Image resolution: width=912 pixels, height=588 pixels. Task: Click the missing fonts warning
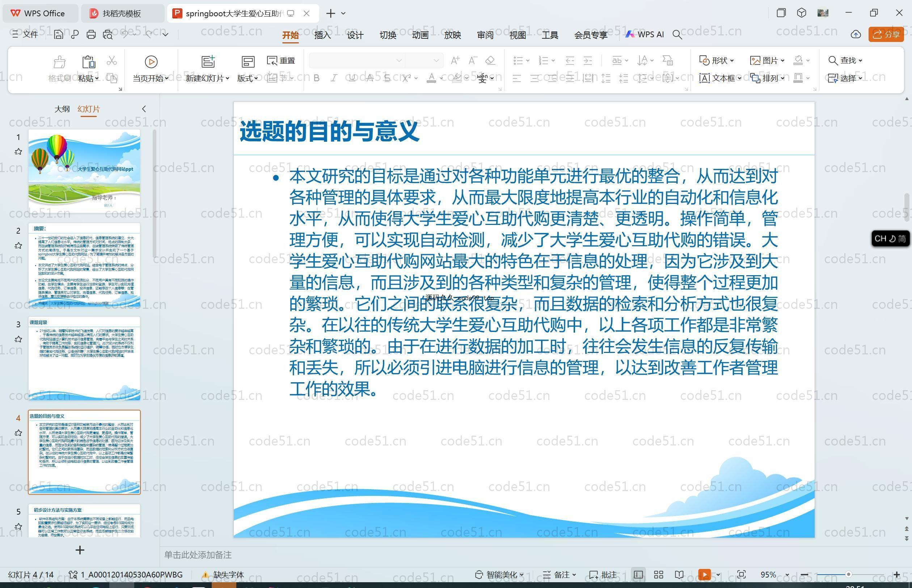coord(223,575)
